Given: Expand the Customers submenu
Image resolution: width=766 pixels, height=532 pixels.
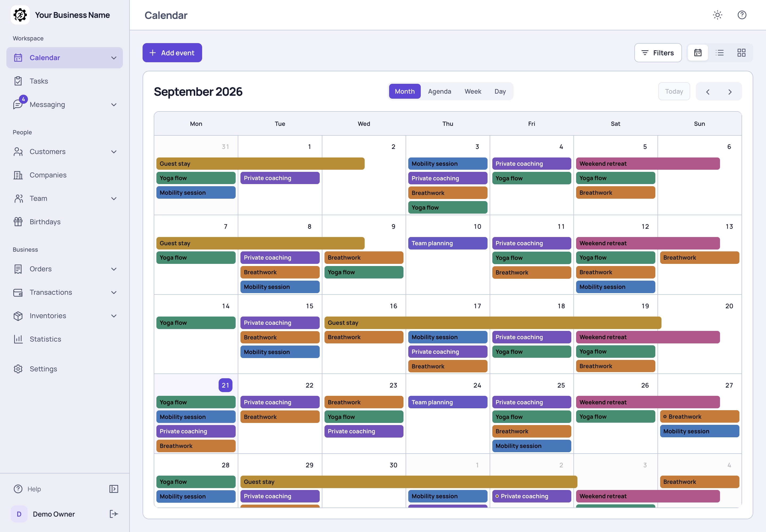Looking at the screenshot, I should (114, 152).
